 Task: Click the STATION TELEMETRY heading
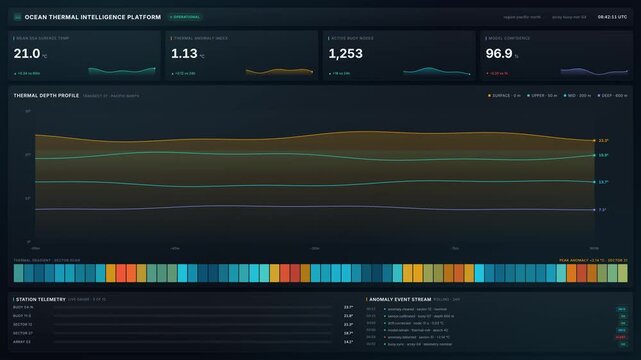(x=41, y=300)
